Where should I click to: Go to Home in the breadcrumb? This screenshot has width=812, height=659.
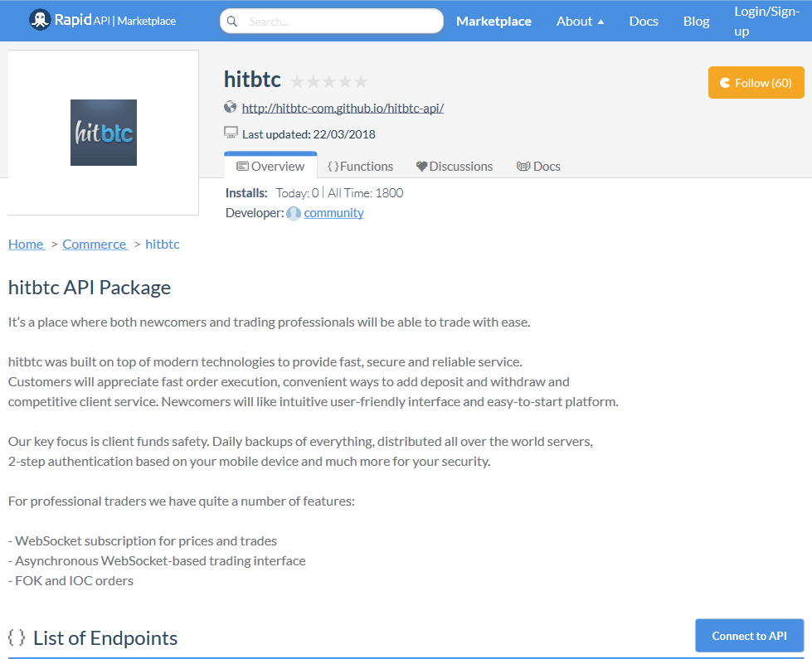click(x=26, y=244)
